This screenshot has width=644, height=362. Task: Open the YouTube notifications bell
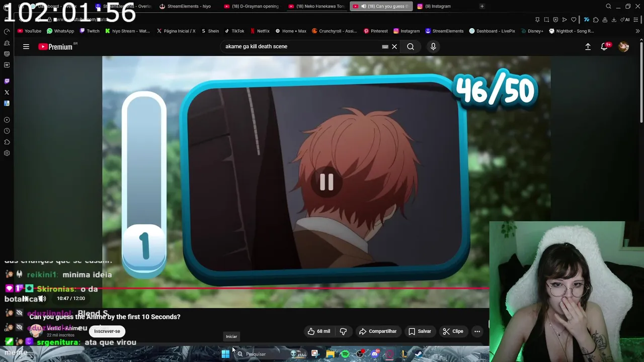[604, 47]
